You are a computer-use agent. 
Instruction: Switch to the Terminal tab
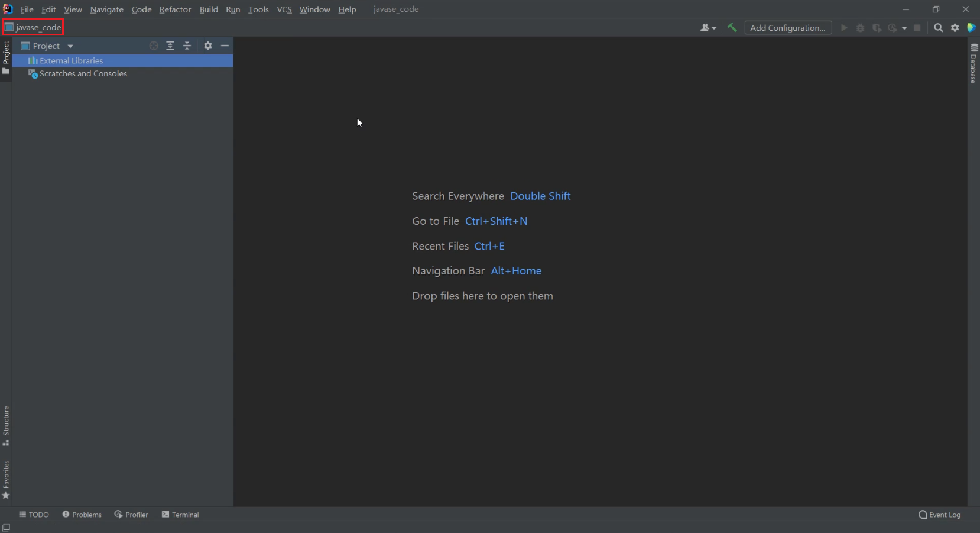click(x=180, y=515)
